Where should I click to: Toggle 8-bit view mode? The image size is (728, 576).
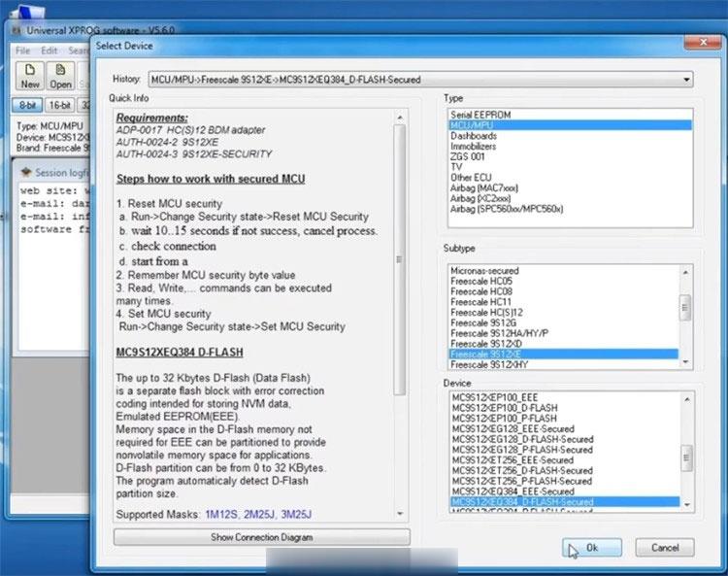point(27,105)
